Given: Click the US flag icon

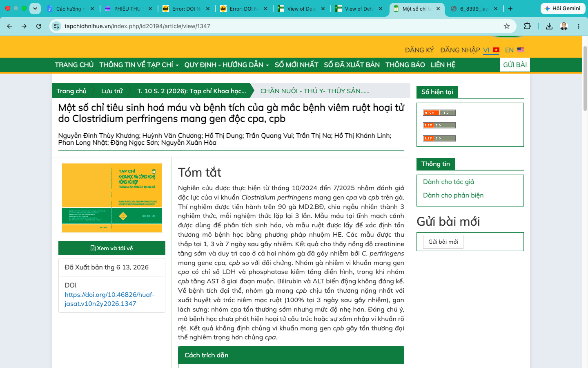Looking at the screenshot, I should (521, 50).
